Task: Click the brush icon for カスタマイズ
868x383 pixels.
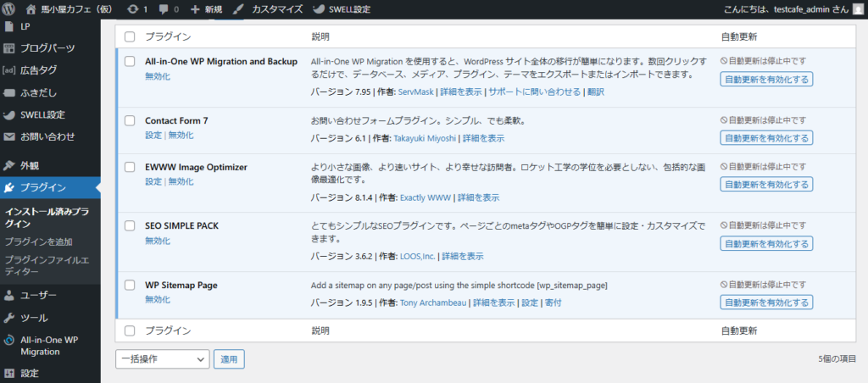Action: tap(237, 9)
